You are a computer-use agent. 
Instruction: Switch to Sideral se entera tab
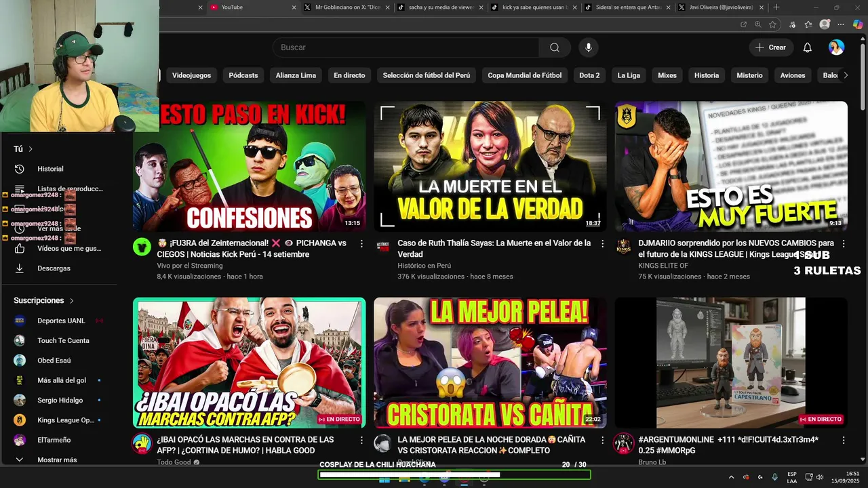click(x=627, y=7)
